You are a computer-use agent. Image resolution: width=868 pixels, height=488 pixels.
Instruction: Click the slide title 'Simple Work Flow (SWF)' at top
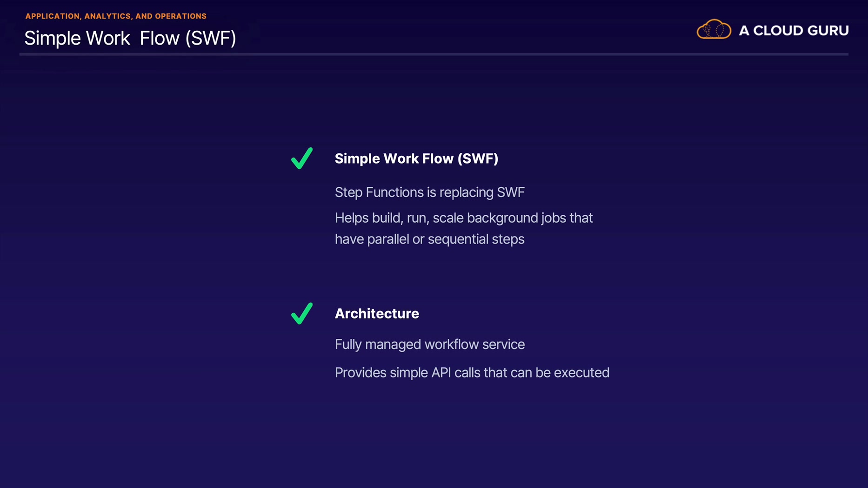point(130,38)
